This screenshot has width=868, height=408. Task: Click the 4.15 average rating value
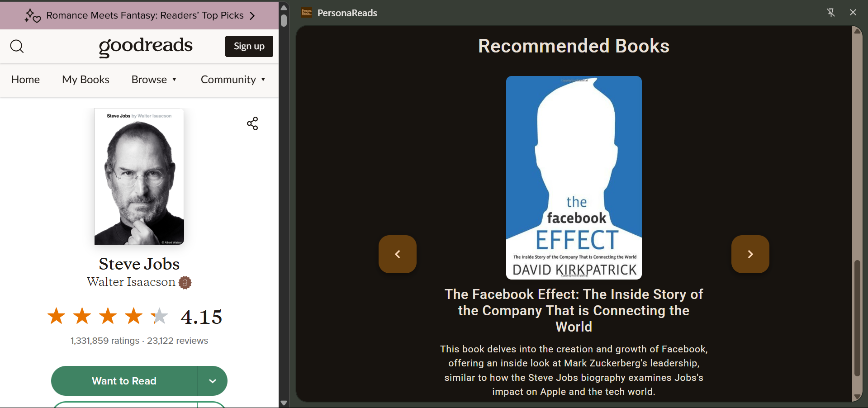201,317
